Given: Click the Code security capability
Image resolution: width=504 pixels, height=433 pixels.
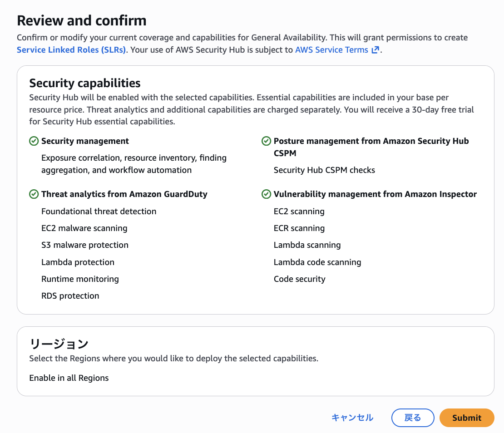Looking at the screenshot, I should tap(299, 279).
